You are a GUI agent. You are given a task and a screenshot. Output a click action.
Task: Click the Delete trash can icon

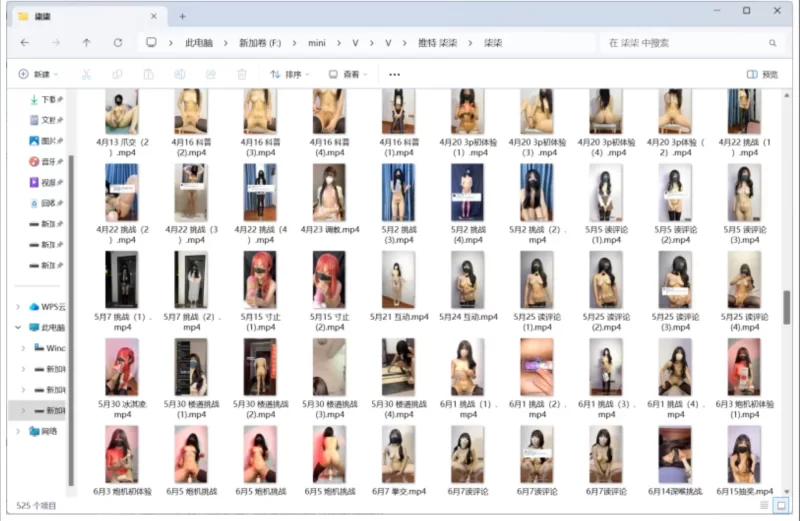pyautogui.click(x=242, y=75)
